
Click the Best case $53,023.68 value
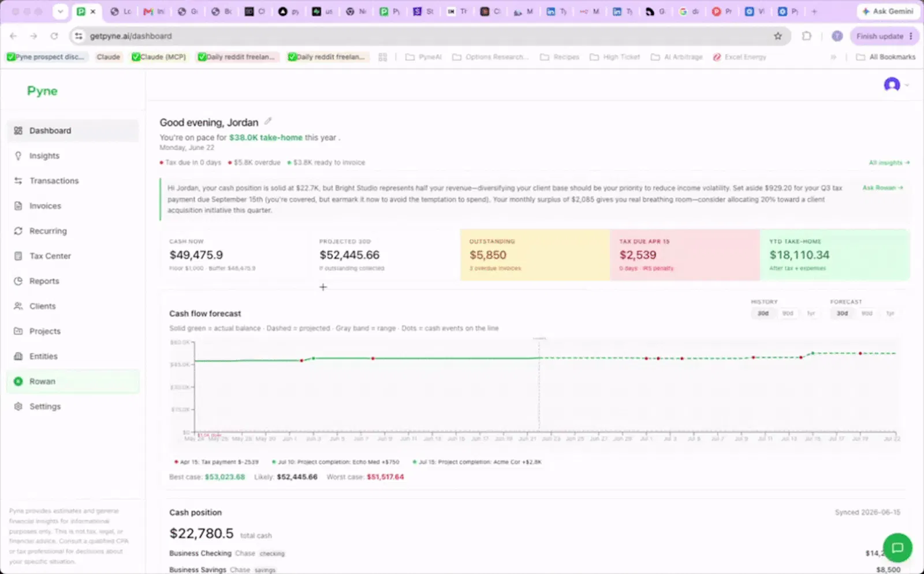point(225,477)
